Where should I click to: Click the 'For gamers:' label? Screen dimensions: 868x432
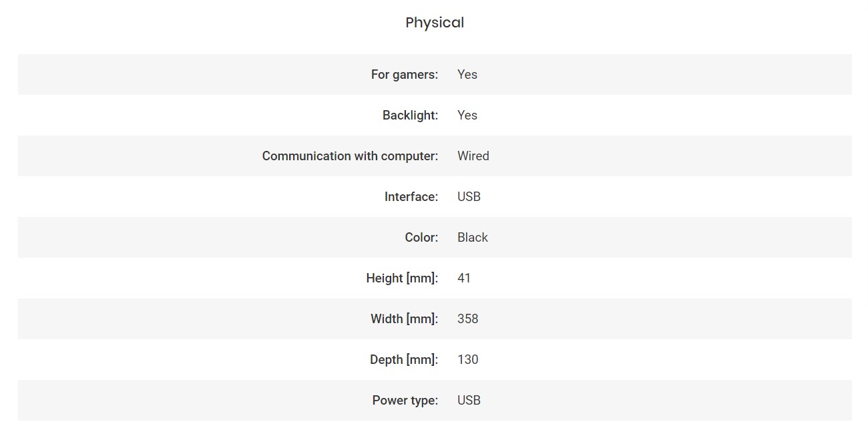point(404,75)
